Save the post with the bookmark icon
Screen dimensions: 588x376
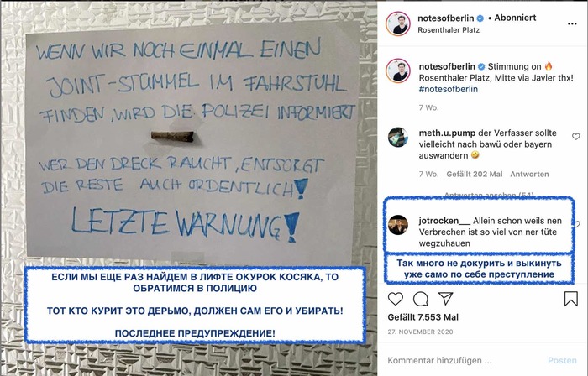pos(570,299)
